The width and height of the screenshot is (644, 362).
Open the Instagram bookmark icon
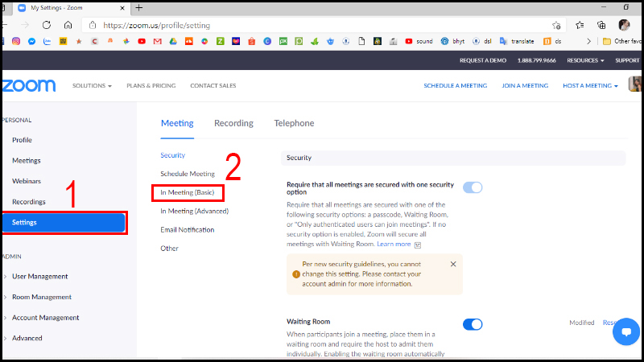(16, 41)
